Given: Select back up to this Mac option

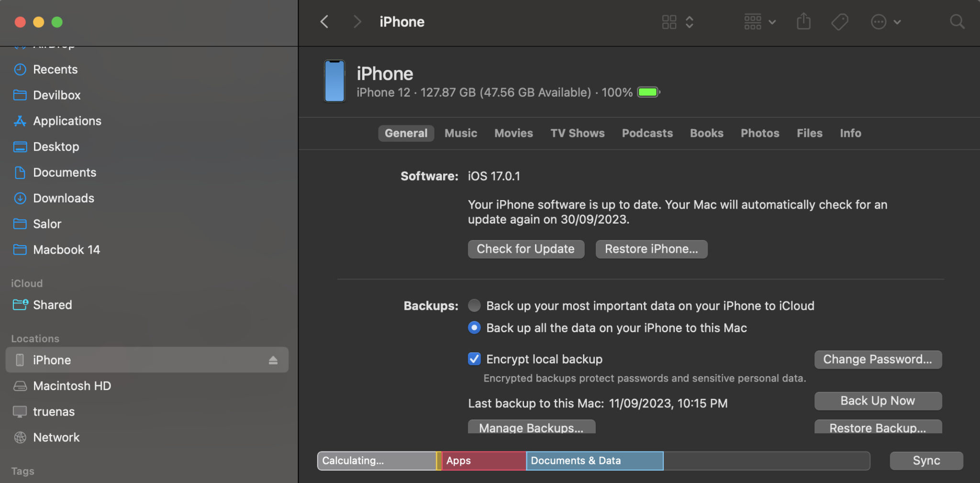Looking at the screenshot, I should pyautogui.click(x=474, y=328).
